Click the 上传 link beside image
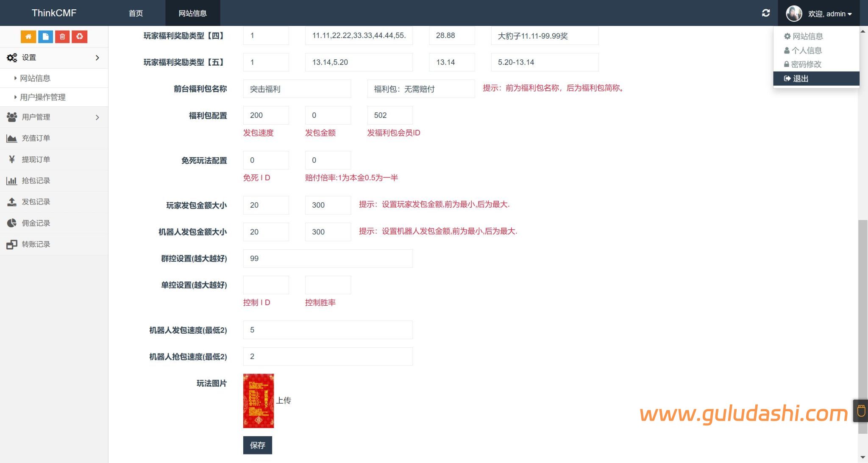The height and width of the screenshot is (463, 868). [284, 400]
